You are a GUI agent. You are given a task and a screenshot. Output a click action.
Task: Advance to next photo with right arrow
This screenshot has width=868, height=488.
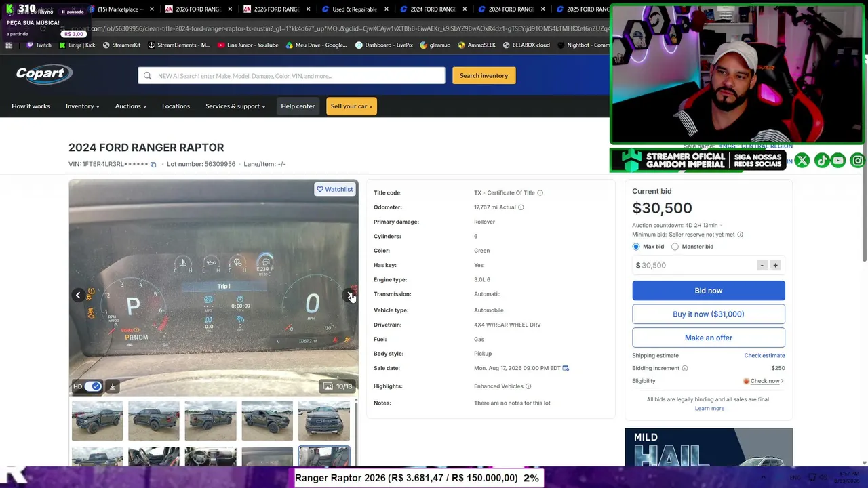click(x=349, y=295)
